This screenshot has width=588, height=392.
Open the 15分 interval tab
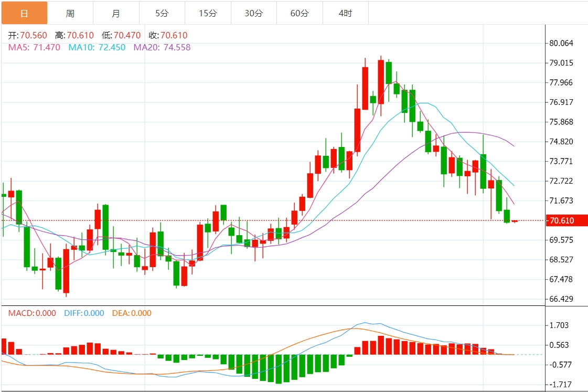click(x=208, y=13)
